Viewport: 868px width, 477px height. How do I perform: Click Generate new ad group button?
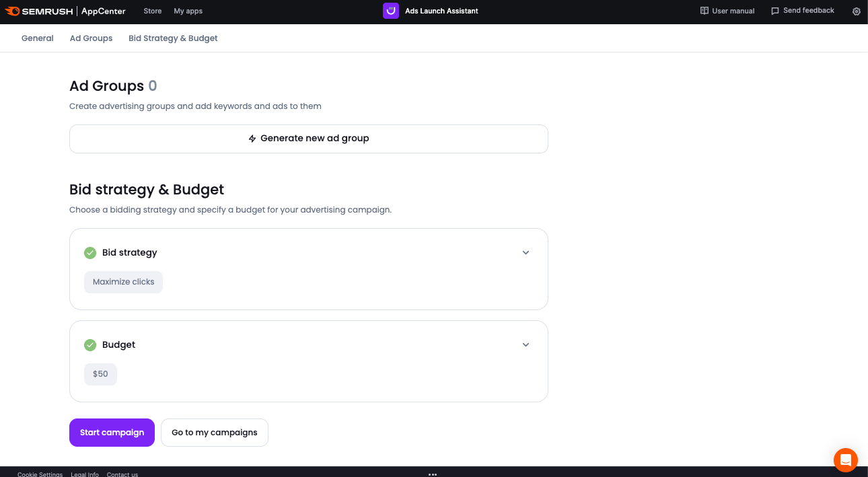(x=309, y=139)
